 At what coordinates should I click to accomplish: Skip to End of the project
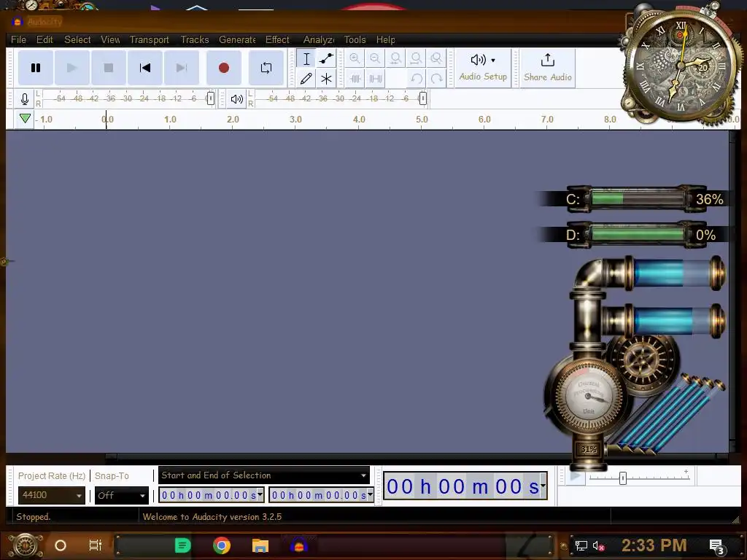(x=181, y=68)
